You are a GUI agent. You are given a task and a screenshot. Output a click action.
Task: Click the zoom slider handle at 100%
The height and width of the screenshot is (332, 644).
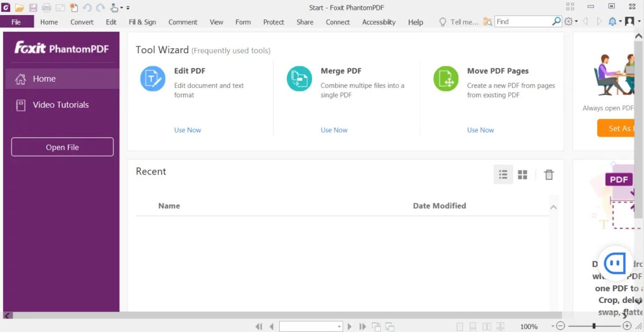coord(594,326)
